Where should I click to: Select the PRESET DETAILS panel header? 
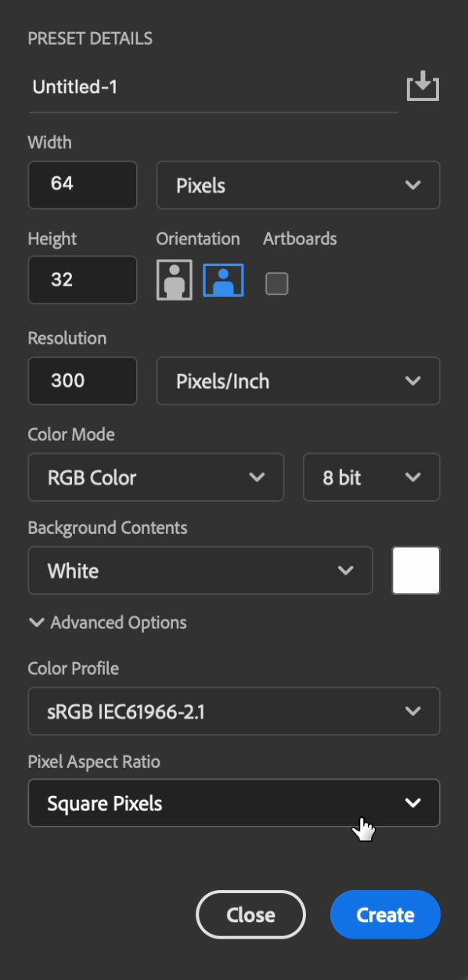89,38
